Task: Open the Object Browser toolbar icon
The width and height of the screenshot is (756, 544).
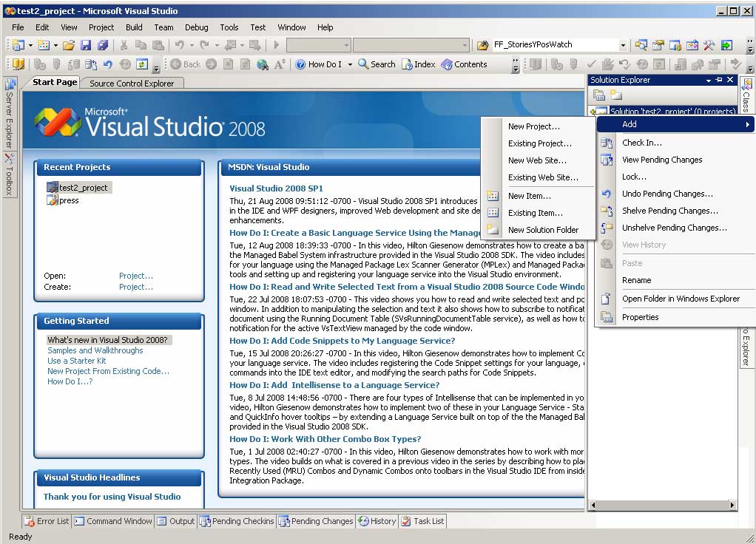Action: point(692,45)
